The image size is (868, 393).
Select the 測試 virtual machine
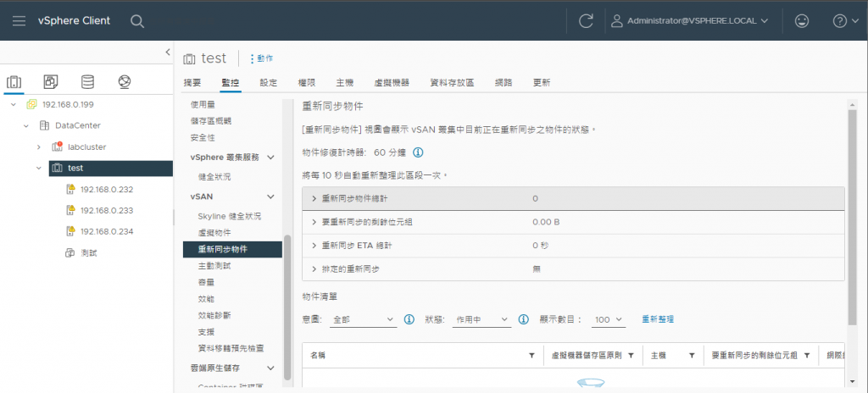(88, 253)
